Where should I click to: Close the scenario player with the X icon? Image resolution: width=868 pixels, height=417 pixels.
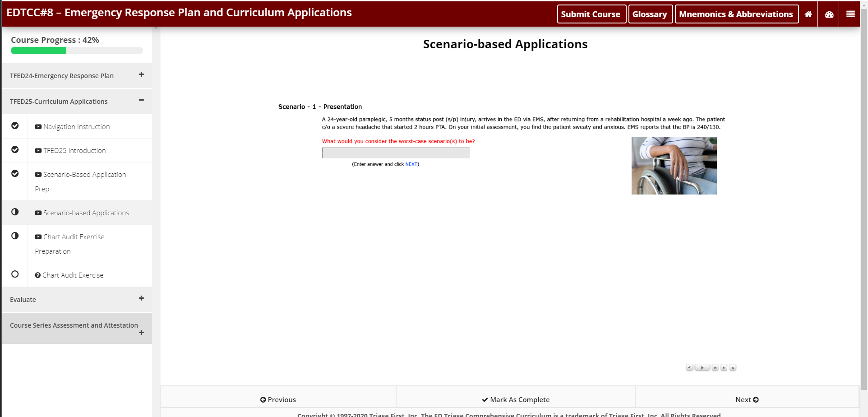[733, 368]
